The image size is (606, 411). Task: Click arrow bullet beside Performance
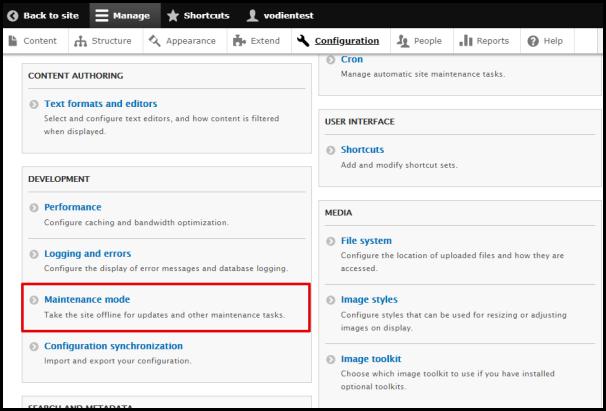(x=34, y=208)
